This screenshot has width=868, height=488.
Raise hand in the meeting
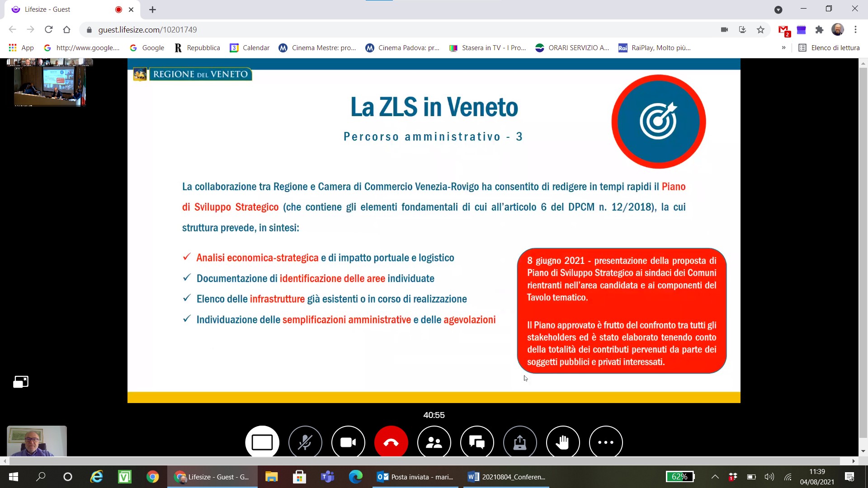point(563,442)
